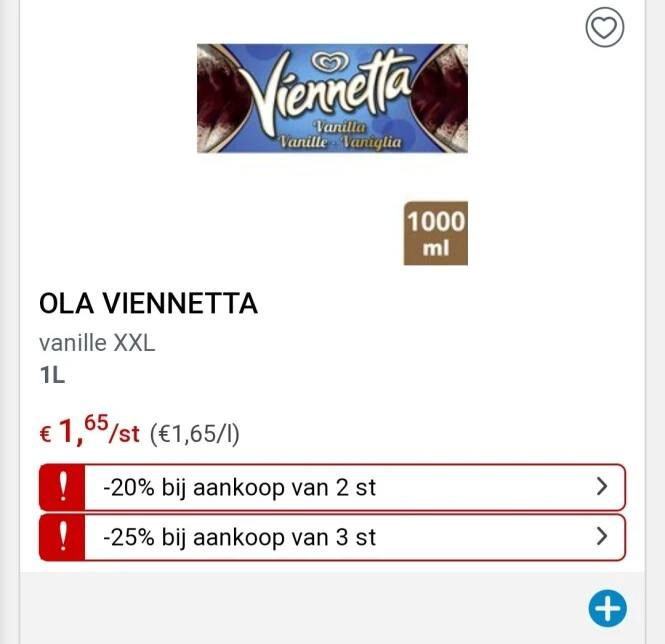This screenshot has height=644, width=665.
Task: Tap the (€1,65/l) unit price
Action: pos(195,434)
